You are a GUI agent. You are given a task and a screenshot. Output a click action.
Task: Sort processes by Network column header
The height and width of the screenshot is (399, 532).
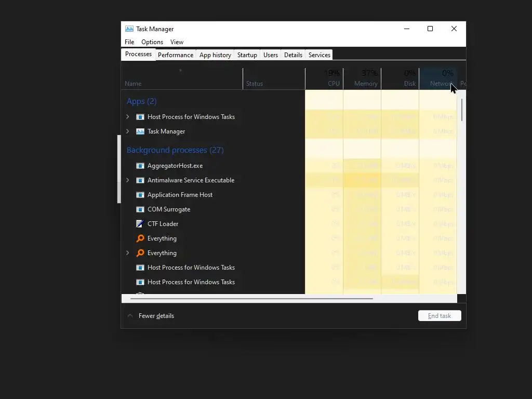(438, 79)
